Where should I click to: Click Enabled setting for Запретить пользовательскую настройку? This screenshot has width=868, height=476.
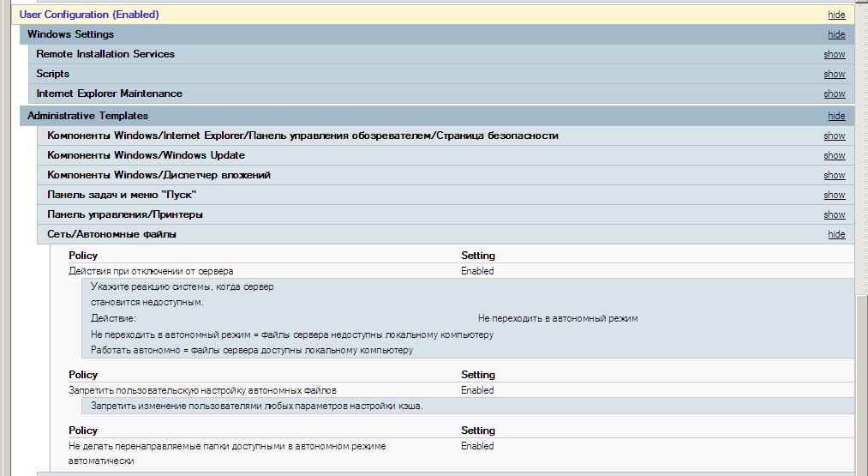point(477,391)
